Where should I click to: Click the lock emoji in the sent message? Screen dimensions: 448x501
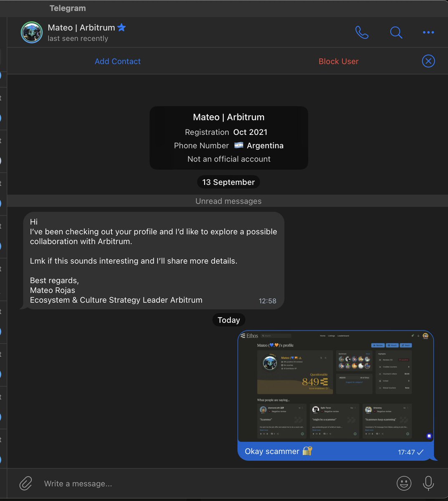[307, 451]
